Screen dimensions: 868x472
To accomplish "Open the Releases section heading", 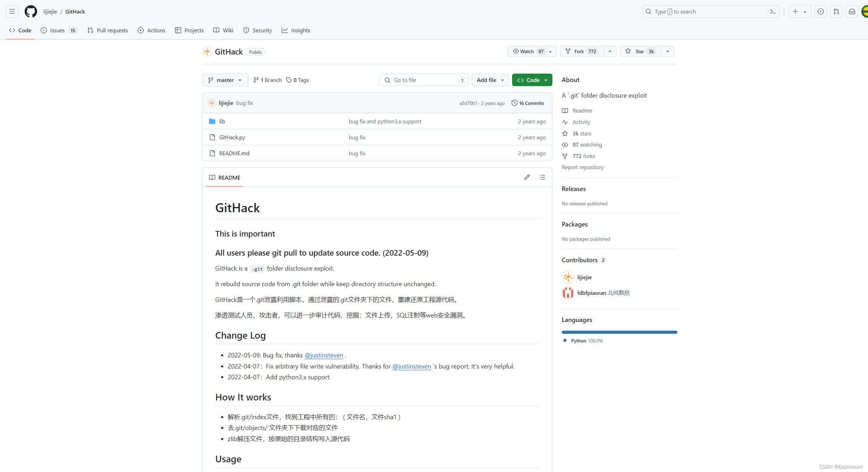I will pos(574,189).
